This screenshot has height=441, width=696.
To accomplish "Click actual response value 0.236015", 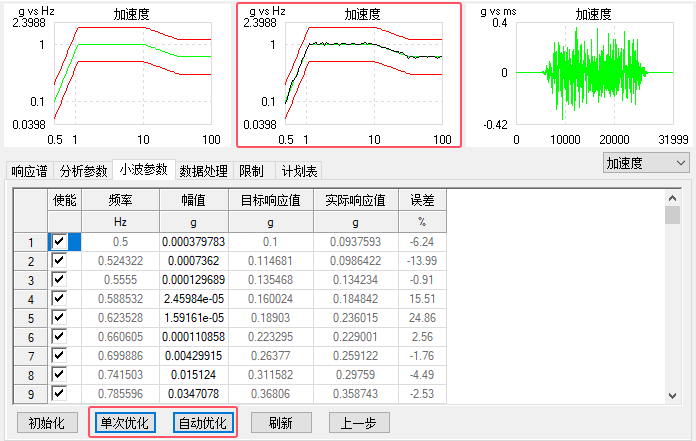I will (x=356, y=318).
